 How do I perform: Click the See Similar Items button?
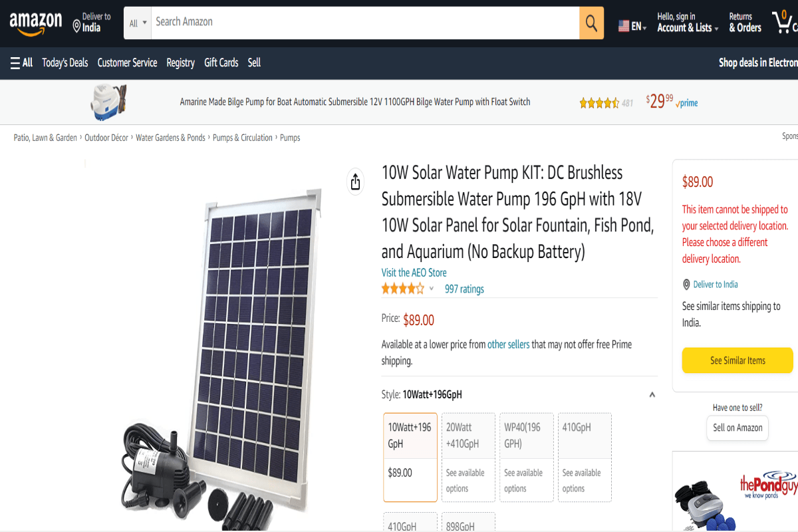coord(737,360)
